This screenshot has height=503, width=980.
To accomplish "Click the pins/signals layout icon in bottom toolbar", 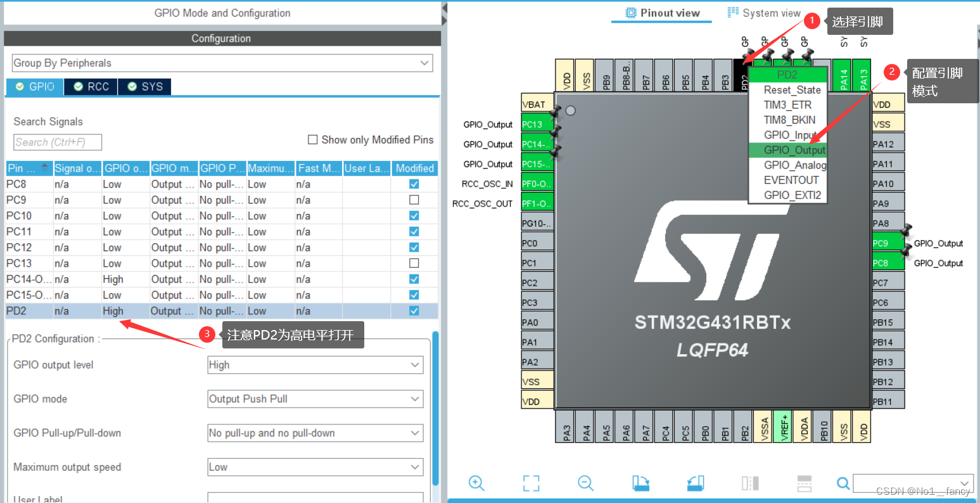I will click(x=749, y=483).
